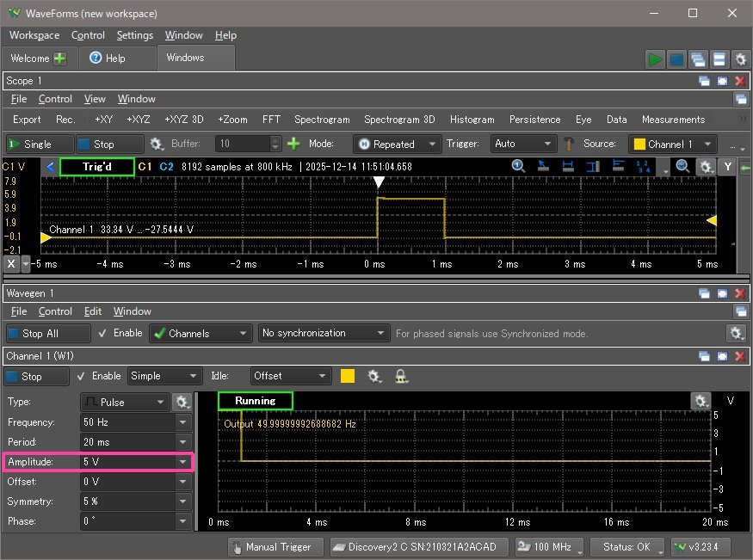Open the Settings menu

(x=134, y=35)
